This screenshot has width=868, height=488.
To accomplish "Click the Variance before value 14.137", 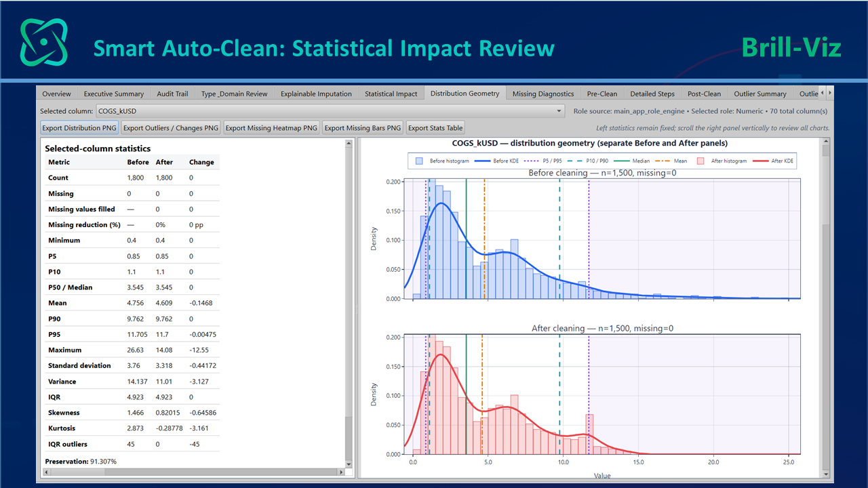I will click(138, 382).
